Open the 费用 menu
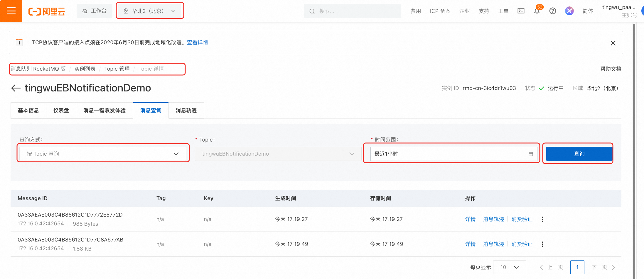The height and width of the screenshot is (279, 644). coord(416,11)
